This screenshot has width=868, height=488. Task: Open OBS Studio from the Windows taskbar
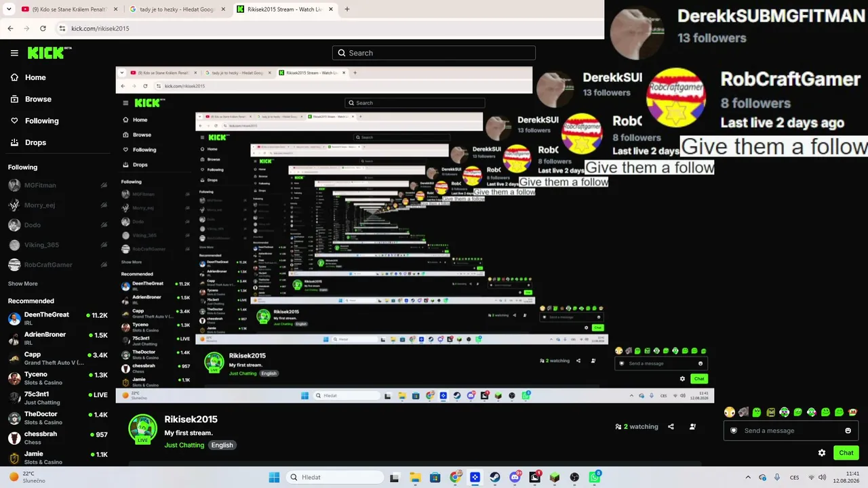(574, 477)
